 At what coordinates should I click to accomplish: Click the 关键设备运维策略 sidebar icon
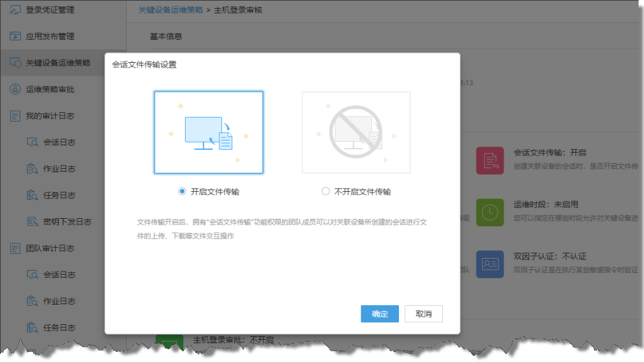pyautogui.click(x=15, y=63)
